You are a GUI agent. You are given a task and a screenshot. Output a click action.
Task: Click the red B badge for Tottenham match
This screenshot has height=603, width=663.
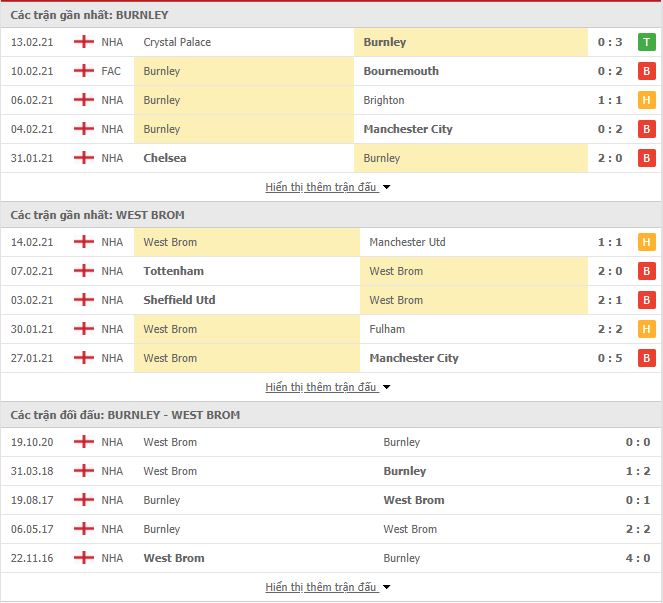click(646, 271)
